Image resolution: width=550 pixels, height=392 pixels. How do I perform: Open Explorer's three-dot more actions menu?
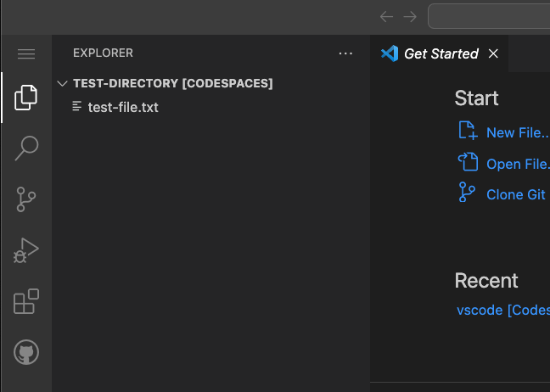tap(345, 53)
